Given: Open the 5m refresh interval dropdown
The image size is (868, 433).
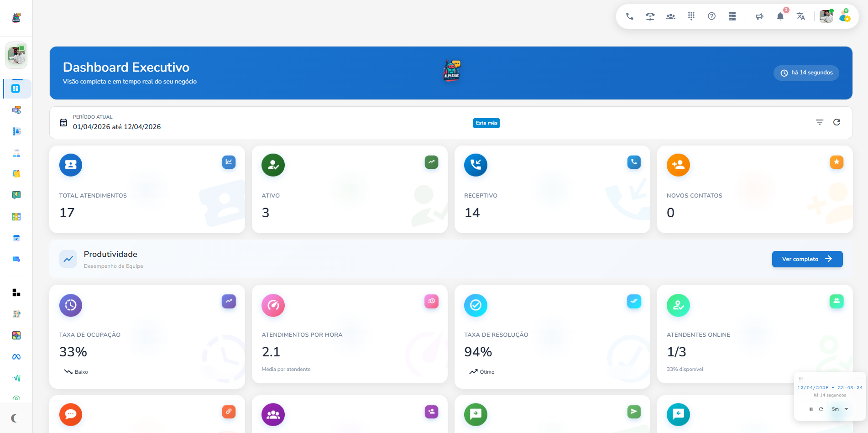Looking at the screenshot, I should tap(840, 409).
